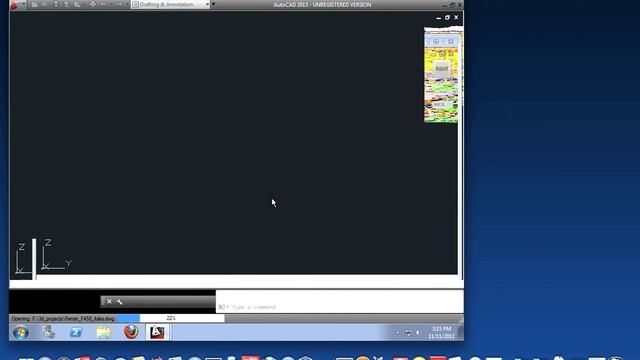The image size is (640, 360).
Task: Open the Windows Start menu orb
Action: tap(21, 332)
